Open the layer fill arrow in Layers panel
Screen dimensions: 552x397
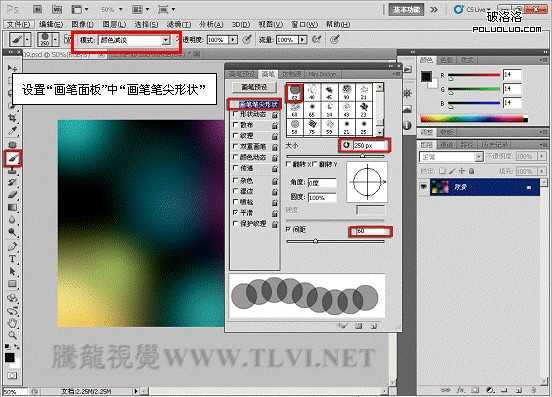click(542, 171)
